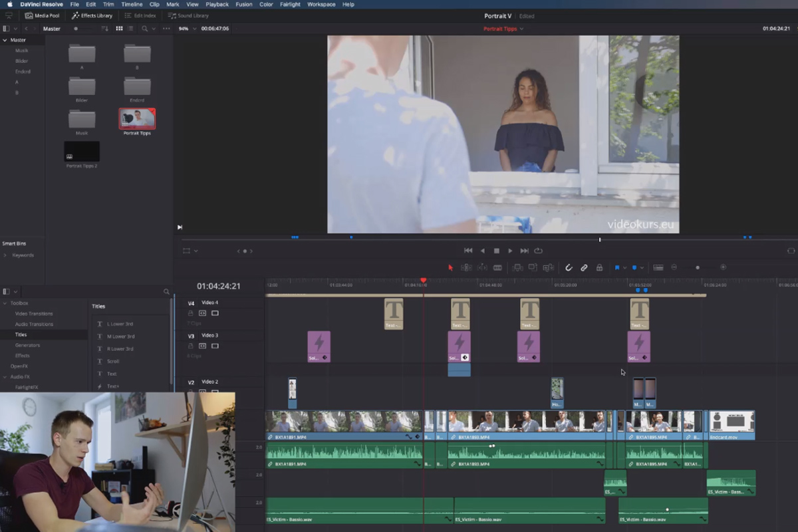Jump to last frame of timeline

point(524,251)
